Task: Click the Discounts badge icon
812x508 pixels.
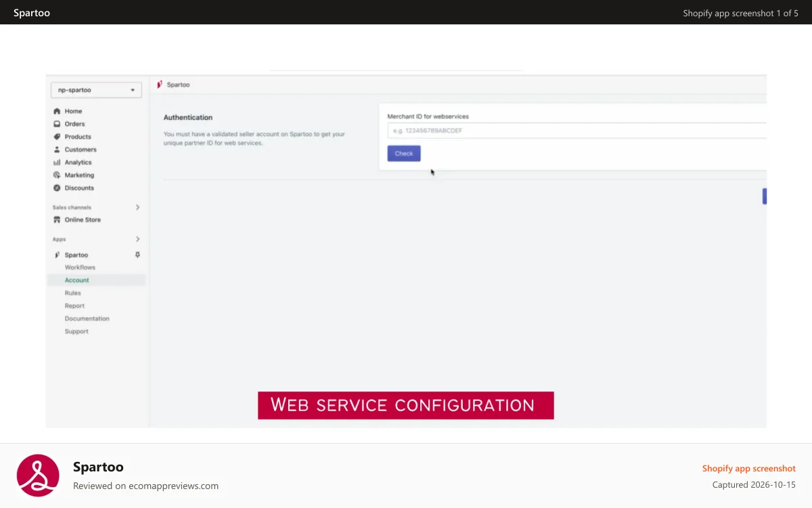Action: [57, 188]
